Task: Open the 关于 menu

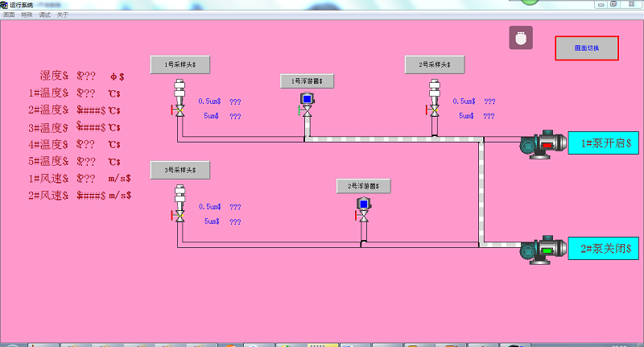Action: pyautogui.click(x=62, y=14)
